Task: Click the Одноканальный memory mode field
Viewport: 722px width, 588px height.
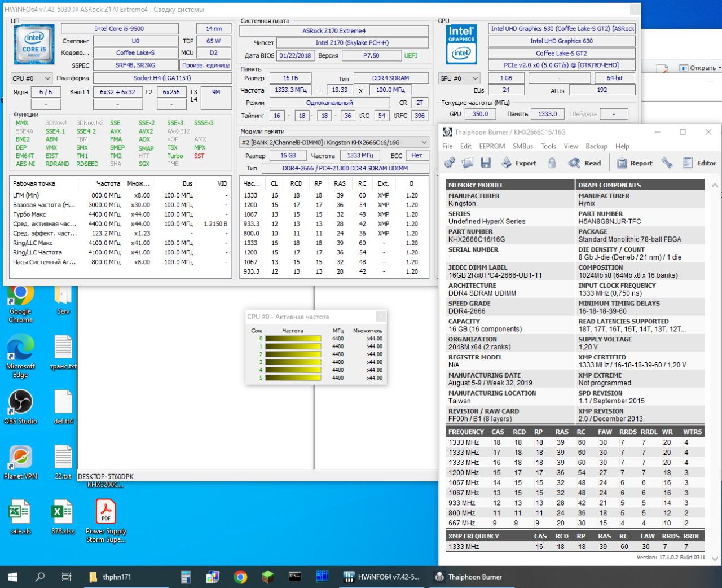Action: pyautogui.click(x=329, y=103)
